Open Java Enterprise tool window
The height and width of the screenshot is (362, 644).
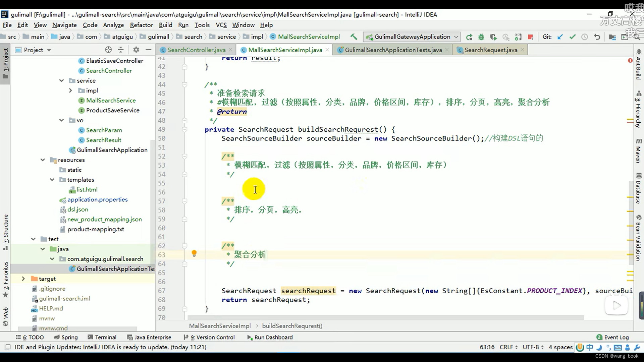pos(149,337)
